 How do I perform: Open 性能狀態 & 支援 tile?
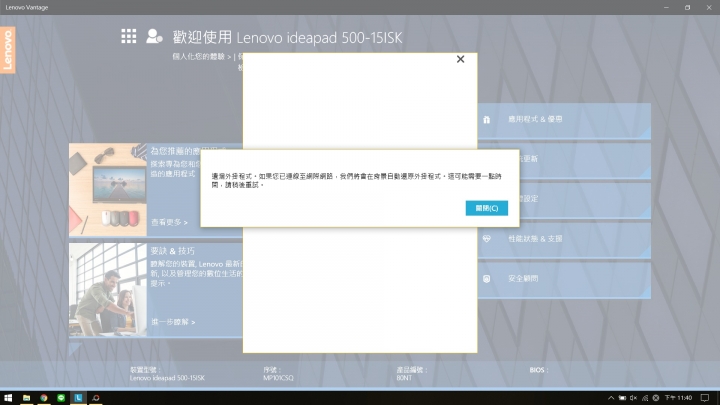coord(564,240)
